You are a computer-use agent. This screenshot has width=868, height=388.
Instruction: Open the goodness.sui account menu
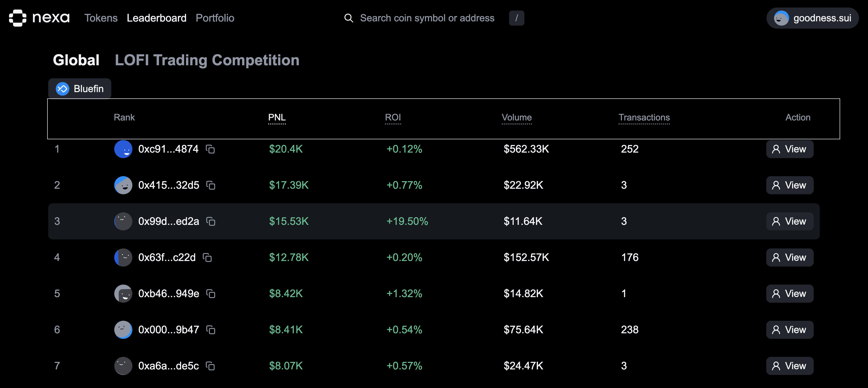(x=812, y=18)
